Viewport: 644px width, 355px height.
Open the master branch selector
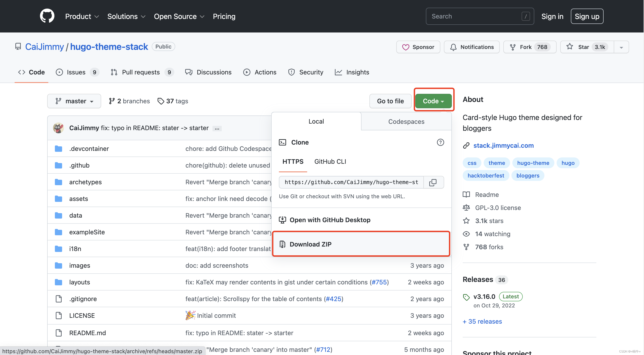(74, 101)
